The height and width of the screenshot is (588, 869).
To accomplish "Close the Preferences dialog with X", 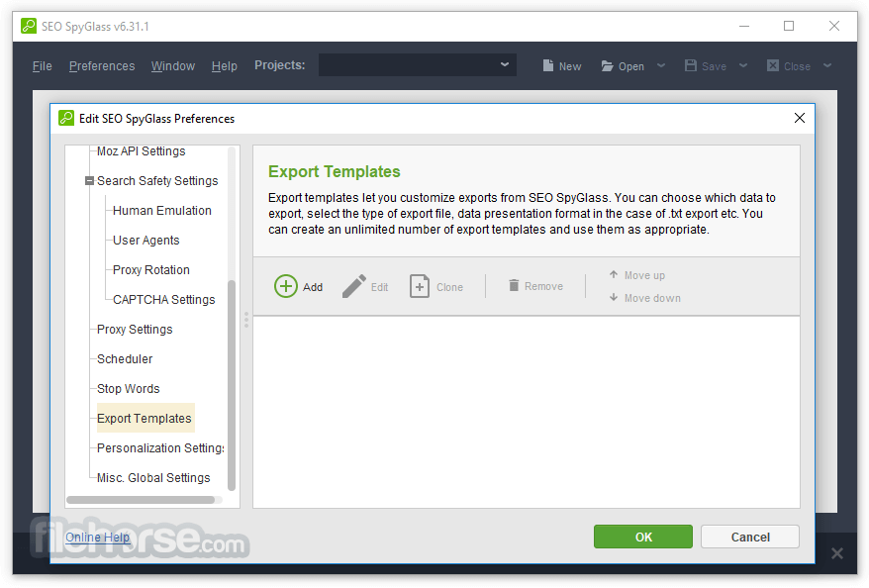I will point(799,118).
